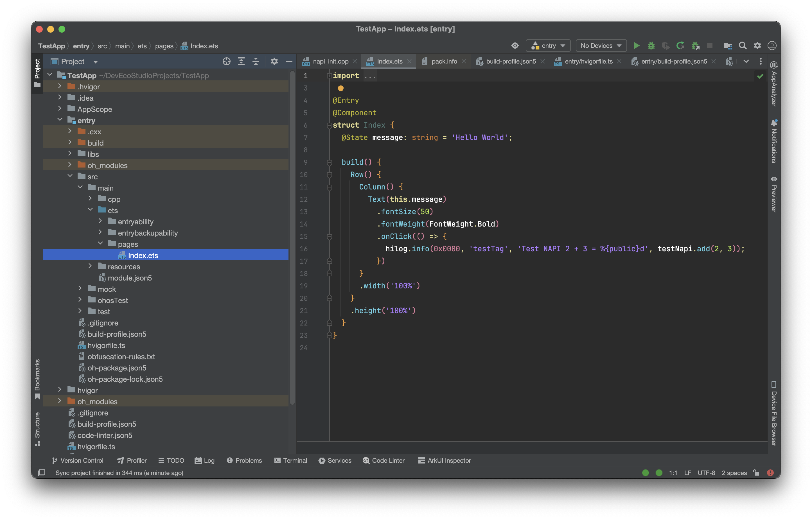This screenshot has height=520, width=812.
Task: Open Code Linter tool window
Action: (x=384, y=460)
